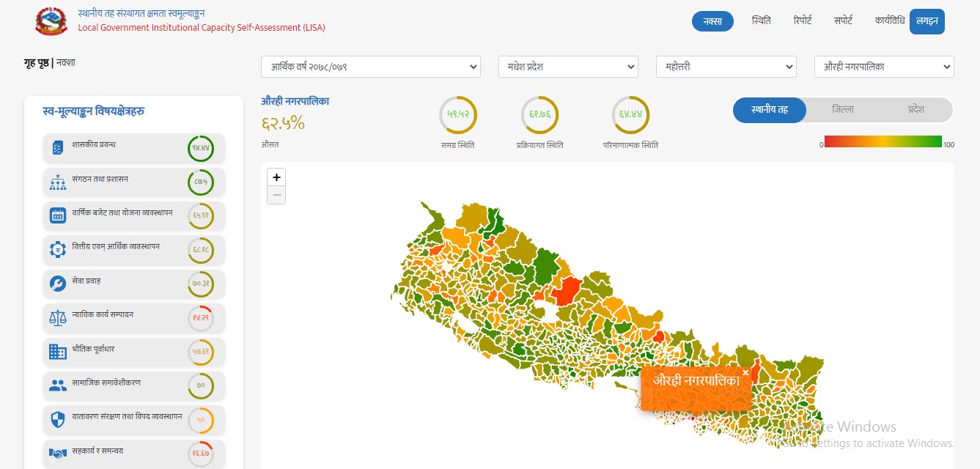This screenshot has width=980, height=469.
Task: Click the सामाजिक समावेशीकरण people icon
Action: pos(58,385)
